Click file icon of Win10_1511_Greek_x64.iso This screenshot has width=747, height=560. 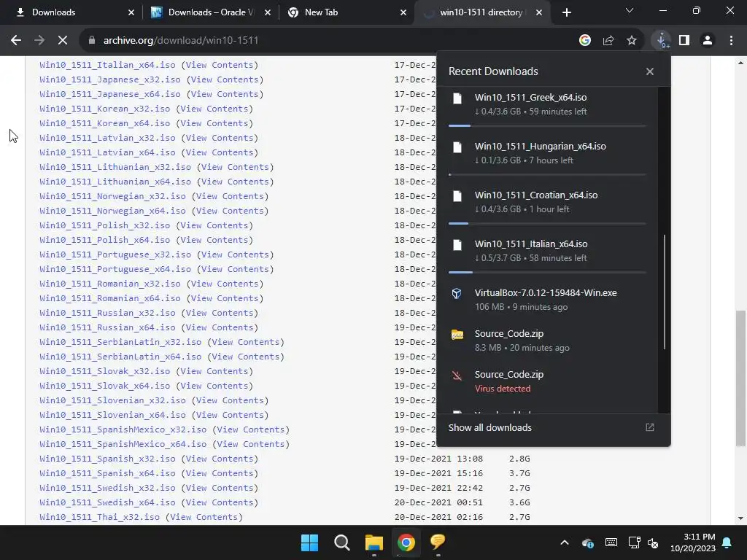[x=457, y=98]
